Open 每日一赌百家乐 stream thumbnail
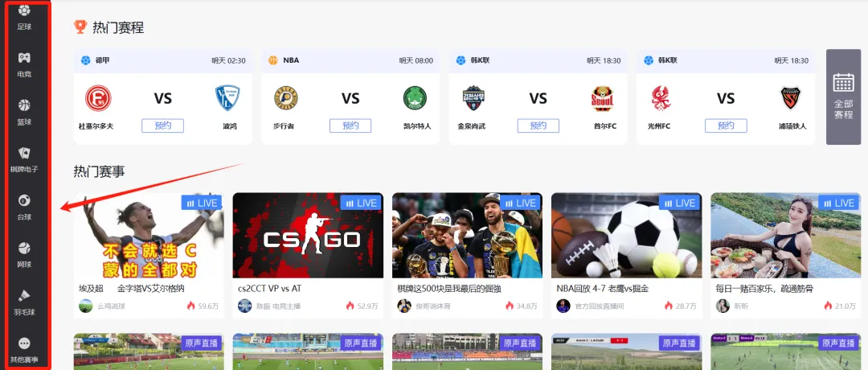The image size is (868, 370). coord(785,236)
